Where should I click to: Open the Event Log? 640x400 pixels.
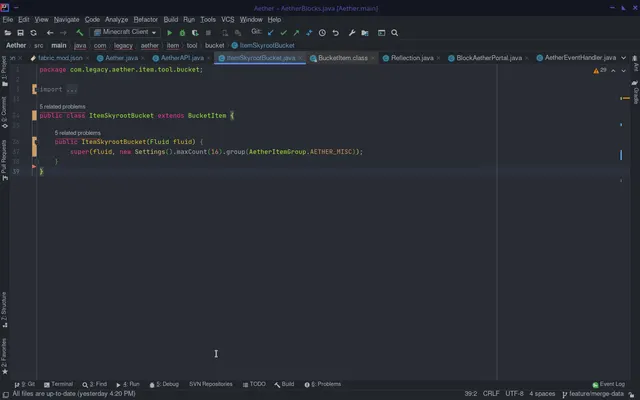point(609,384)
